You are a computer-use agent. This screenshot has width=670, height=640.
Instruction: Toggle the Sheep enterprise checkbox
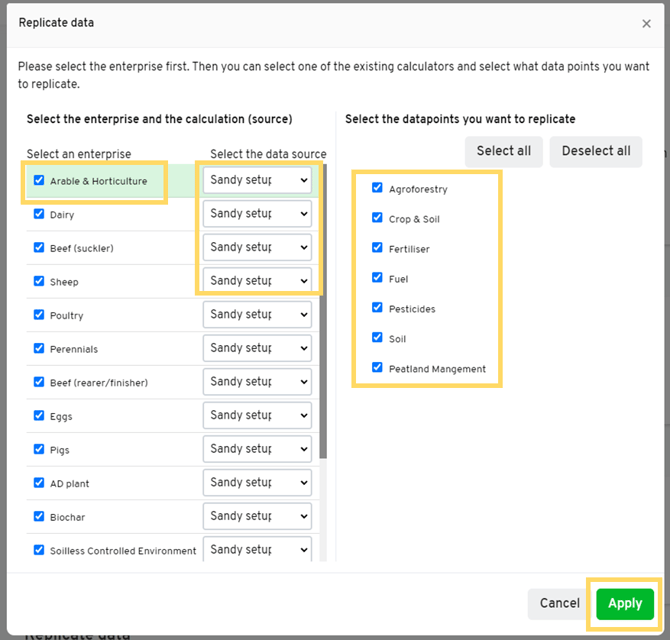[x=39, y=282]
